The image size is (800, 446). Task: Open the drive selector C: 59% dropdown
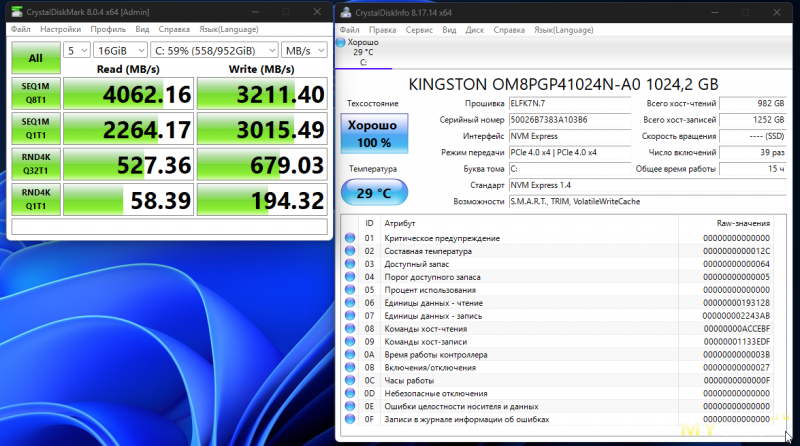pos(214,51)
